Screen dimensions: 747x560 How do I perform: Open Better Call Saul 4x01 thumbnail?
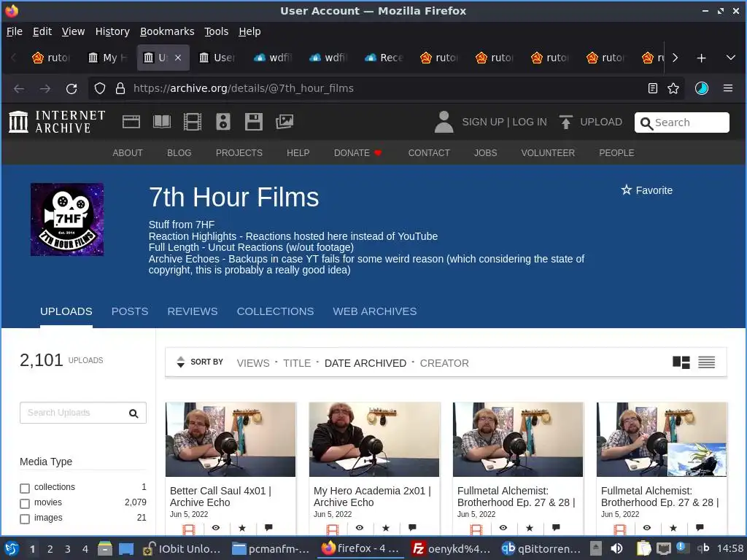tap(231, 440)
